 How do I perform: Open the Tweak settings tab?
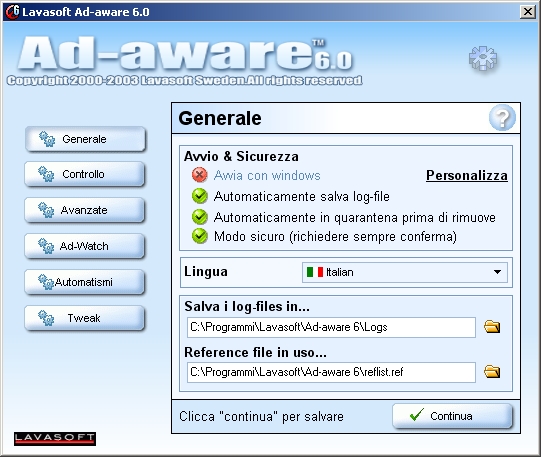pyautogui.click(x=85, y=318)
